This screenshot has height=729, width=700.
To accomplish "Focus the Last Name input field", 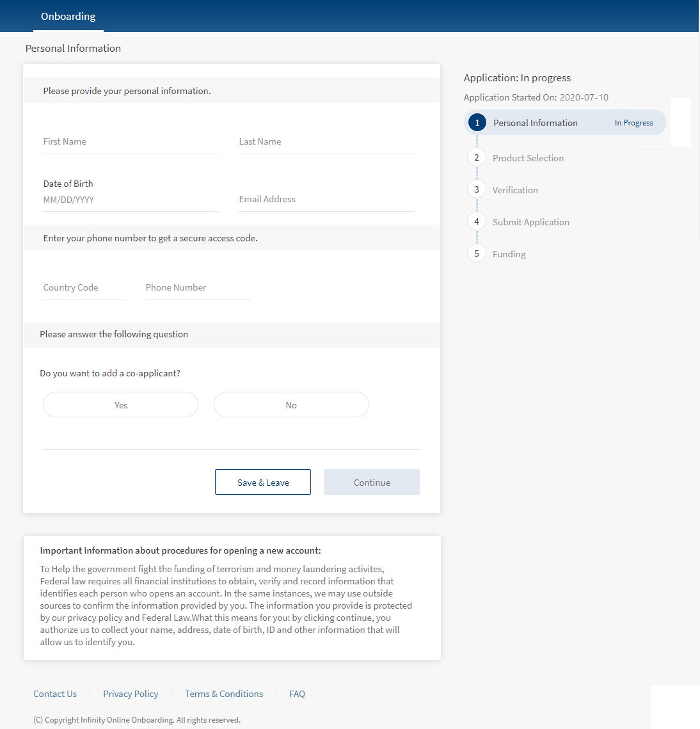I will pos(326,142).
